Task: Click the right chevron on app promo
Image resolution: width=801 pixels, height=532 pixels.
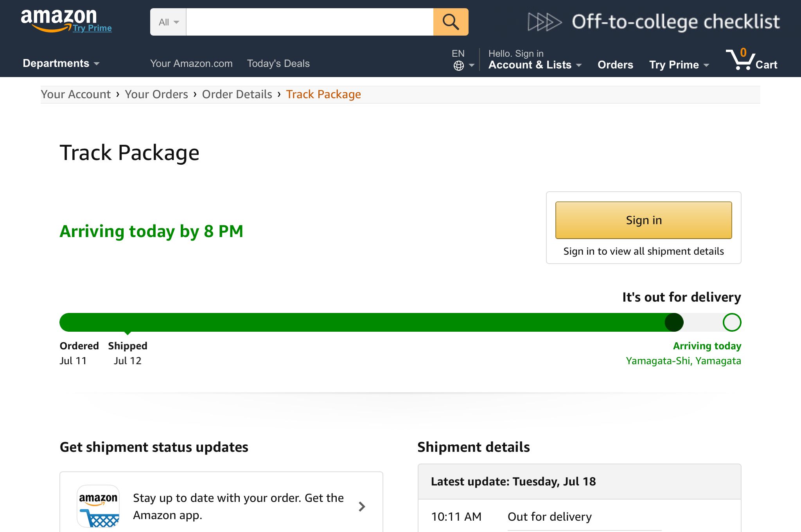Action: [x=362, y=507]
